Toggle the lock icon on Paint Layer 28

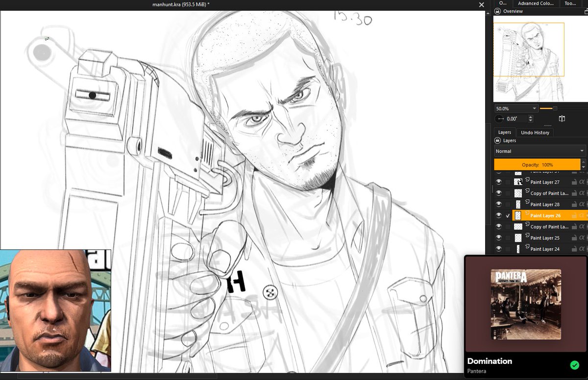click(x=575, y=204)
